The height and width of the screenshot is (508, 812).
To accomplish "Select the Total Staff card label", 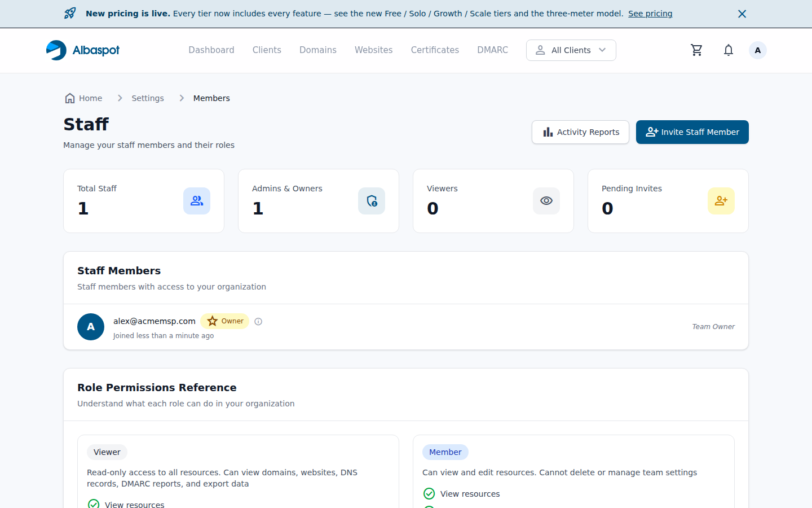I will pos(97,189).
